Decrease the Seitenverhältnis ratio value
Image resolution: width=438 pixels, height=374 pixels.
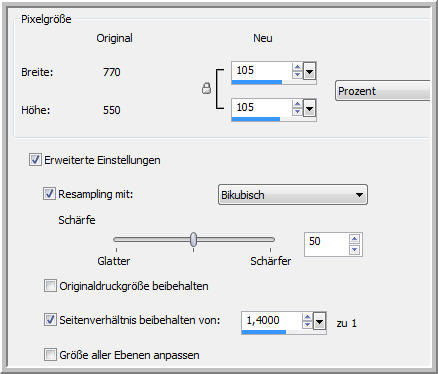[x=307, y=325]
